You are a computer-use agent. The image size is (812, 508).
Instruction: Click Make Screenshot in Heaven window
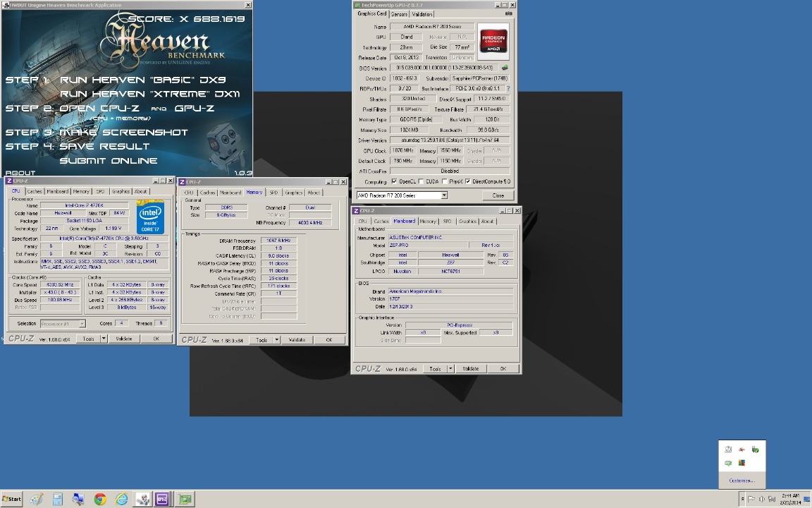pyautogui.click(x=123, y=132)
